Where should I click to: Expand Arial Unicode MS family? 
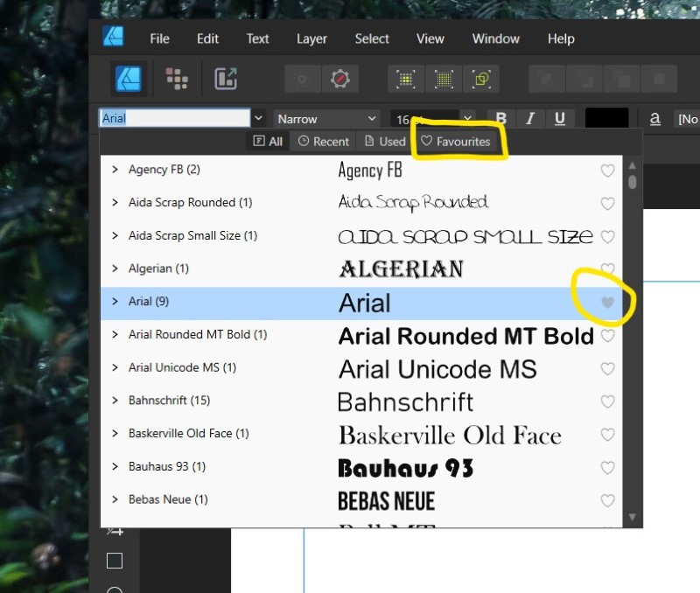pos(115,367)
